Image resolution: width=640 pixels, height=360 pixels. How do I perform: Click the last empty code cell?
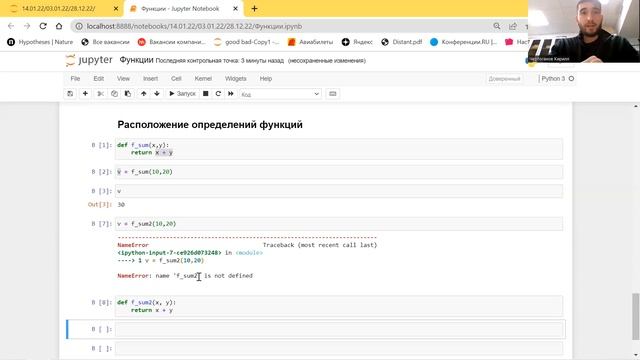click(339, 349)
